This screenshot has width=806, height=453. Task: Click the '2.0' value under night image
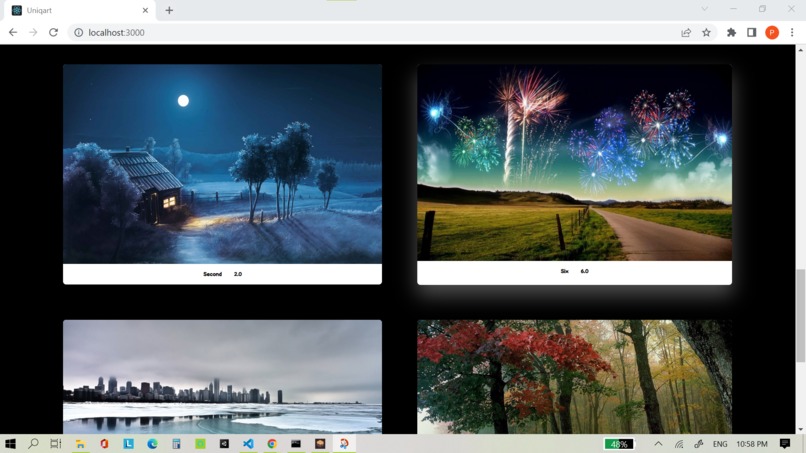point(238,274)
